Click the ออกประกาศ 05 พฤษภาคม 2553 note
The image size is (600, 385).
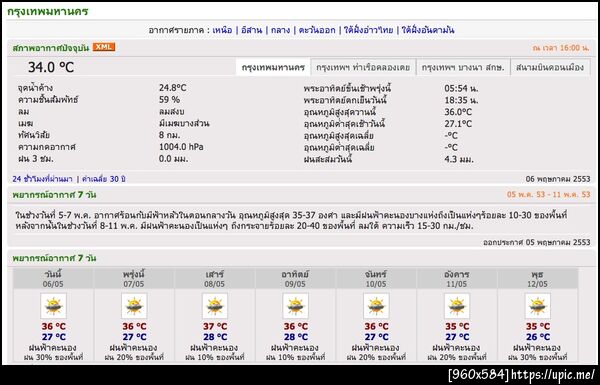(x=536, y=242)
